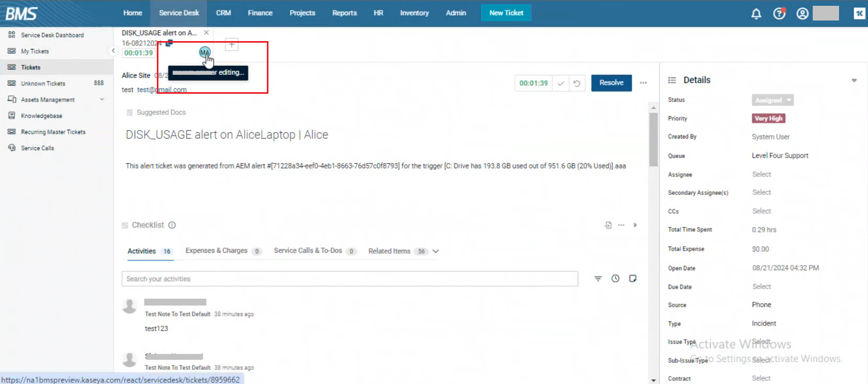
Task: Click the timer checkmark icon
Action: point(561,83)
